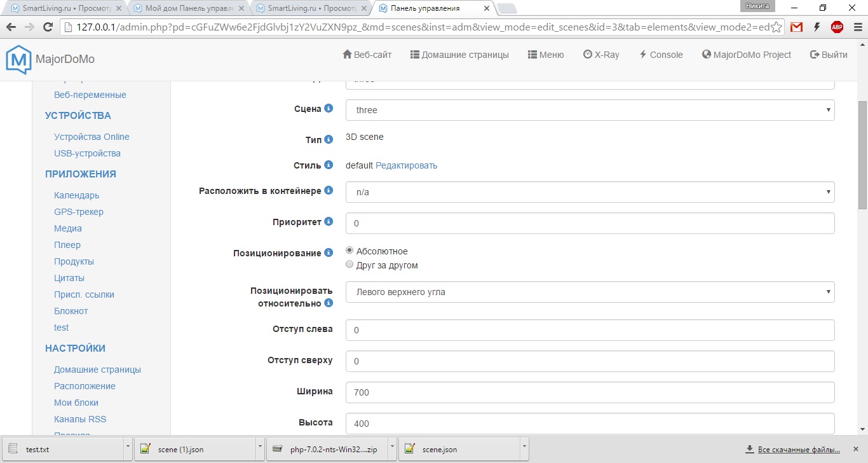Click the info icon next to Сцена

329,109
